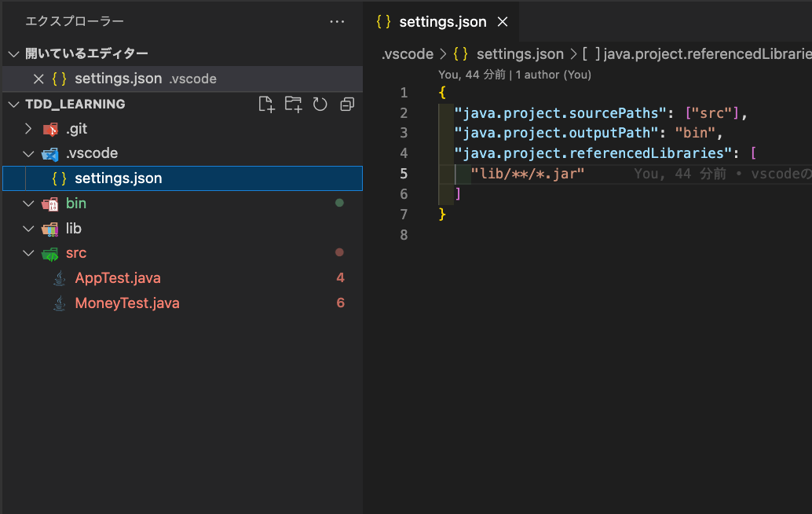This screenshot has height=514, width=812.
Task: Click the green status dot beside bin
Action: click(338, 203)
